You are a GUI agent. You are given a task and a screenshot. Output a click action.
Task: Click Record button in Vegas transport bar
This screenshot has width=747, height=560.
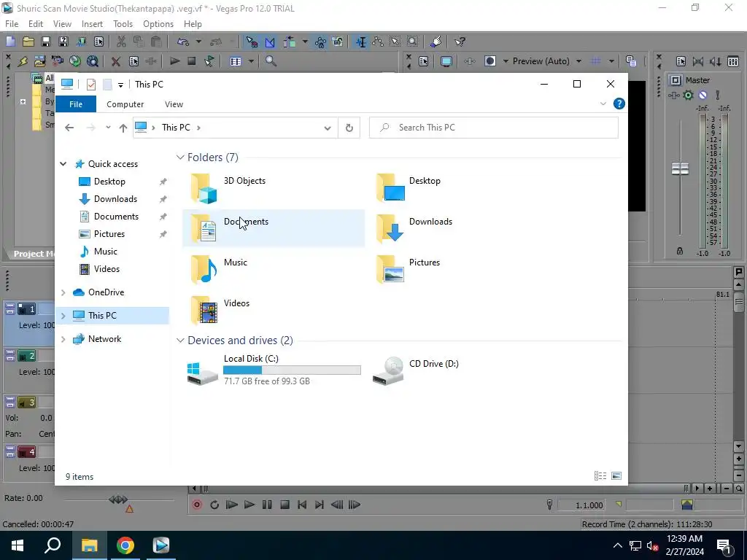[197, 505]
